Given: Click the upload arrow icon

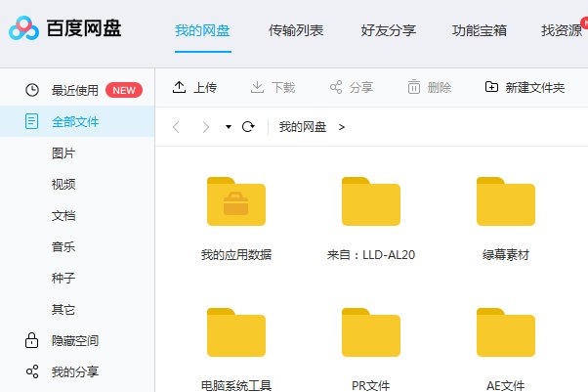Looking at the screenshot, I should (180, 87).
